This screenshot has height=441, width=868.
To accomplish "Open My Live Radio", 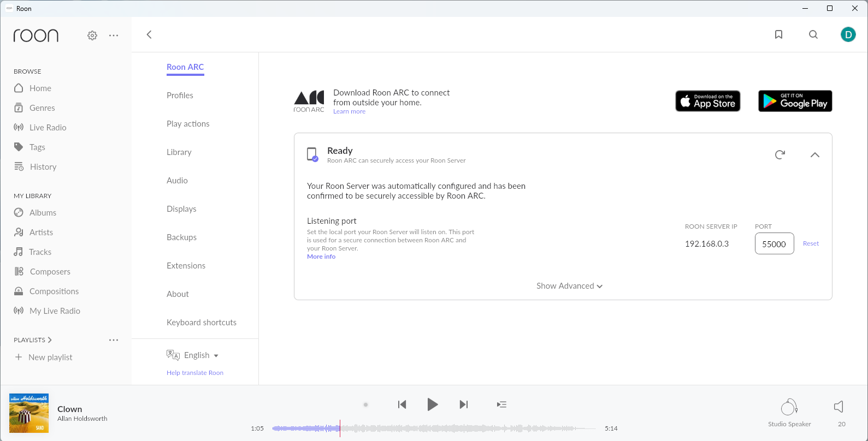I will pyautogui.click(x=47, y=311).
